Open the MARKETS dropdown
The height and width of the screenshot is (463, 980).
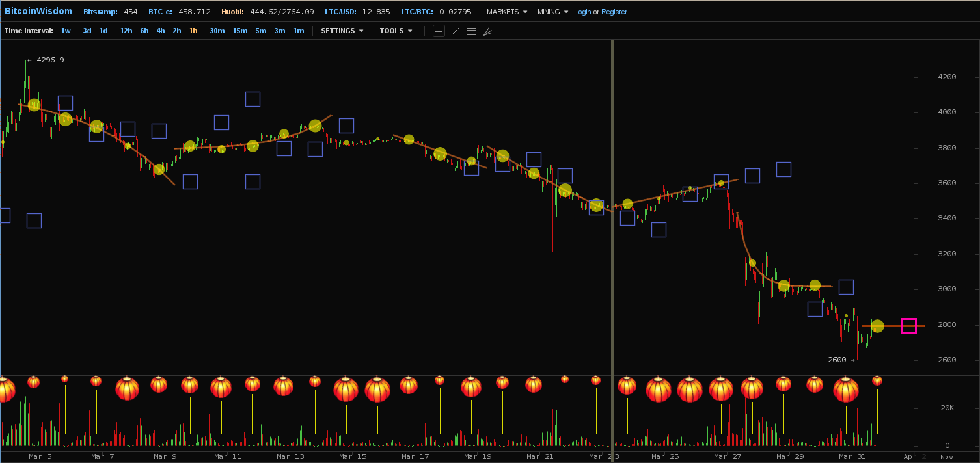click(x=507, y=12)
